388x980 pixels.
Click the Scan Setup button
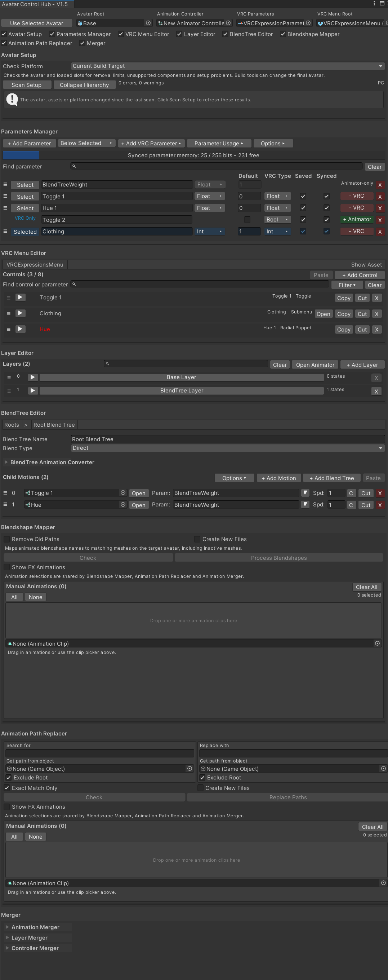tap(27, 85)
